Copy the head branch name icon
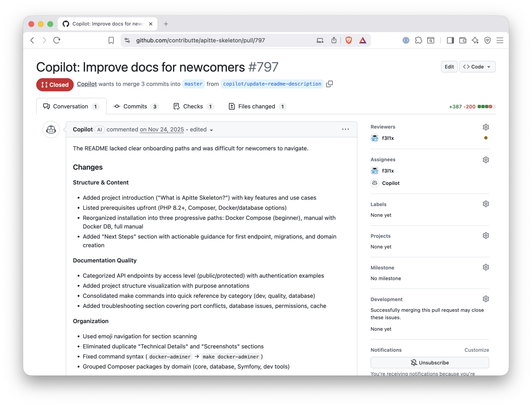 329,84
